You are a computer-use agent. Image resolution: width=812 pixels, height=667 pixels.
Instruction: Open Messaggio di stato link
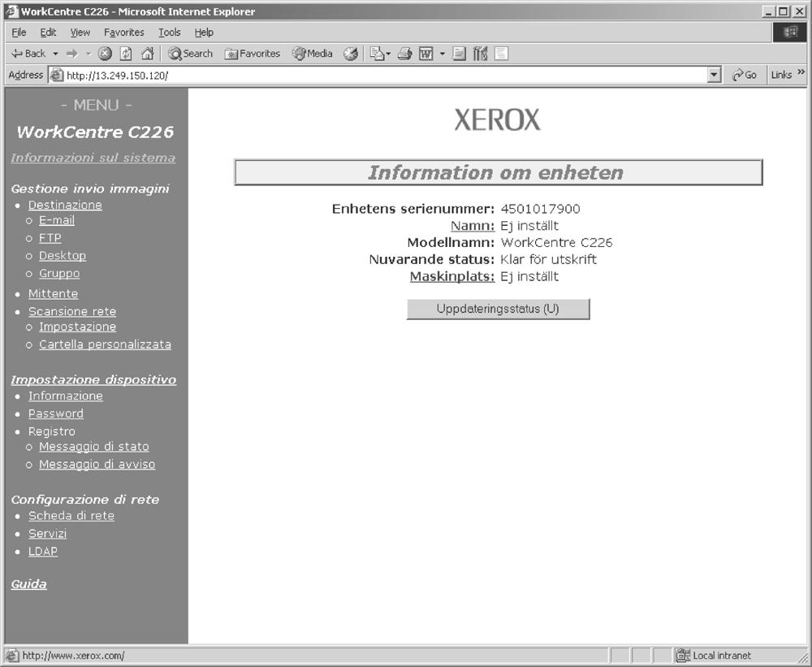coord(94,446)
